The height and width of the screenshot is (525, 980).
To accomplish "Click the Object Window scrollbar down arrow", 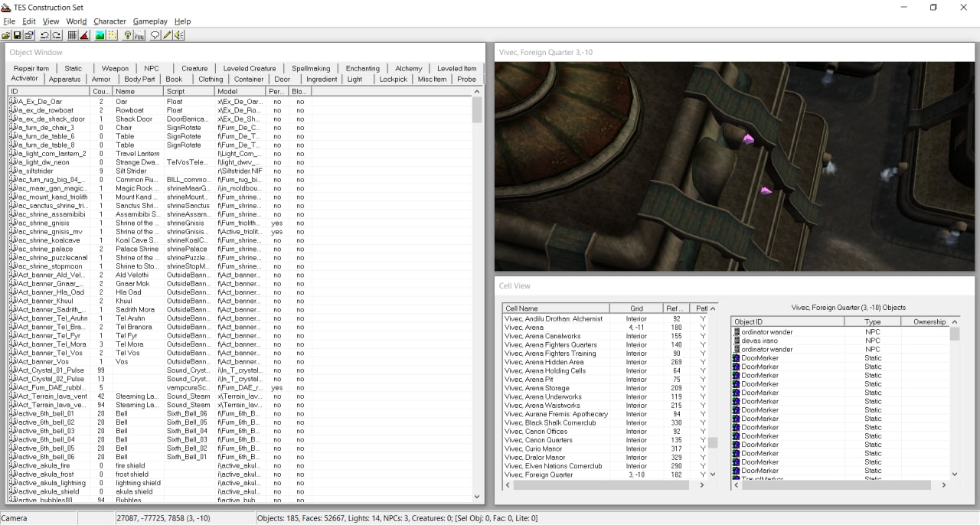I will pos(478,496).
